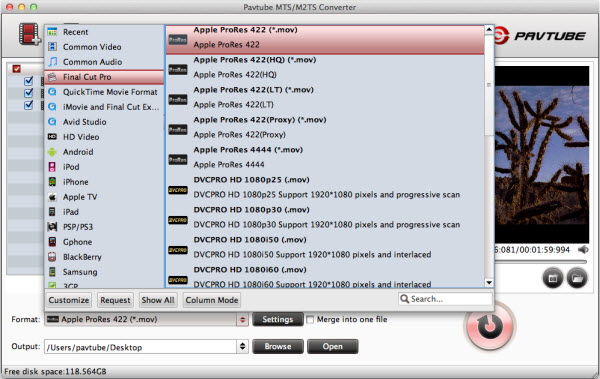Click the Customize button
Viewport: 600px width, 379px height.
pos(69,300)
